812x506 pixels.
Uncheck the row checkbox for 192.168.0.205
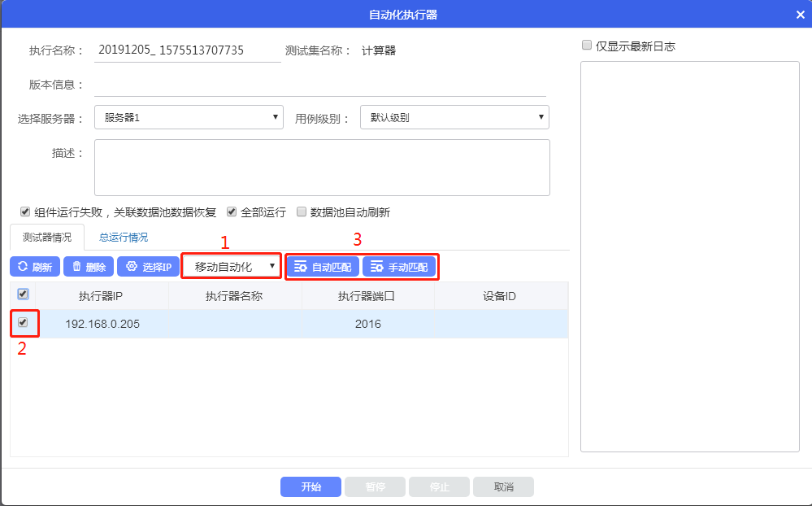pyautogui.click(x=23, y=322)
